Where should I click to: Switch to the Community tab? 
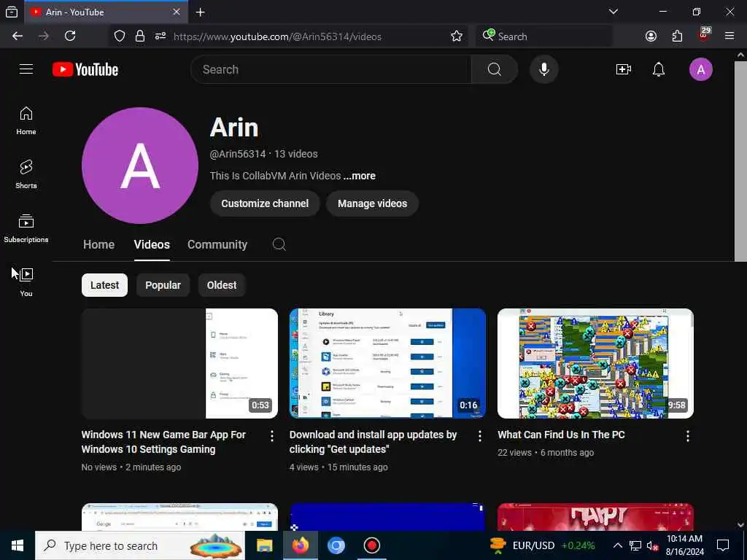217,244
